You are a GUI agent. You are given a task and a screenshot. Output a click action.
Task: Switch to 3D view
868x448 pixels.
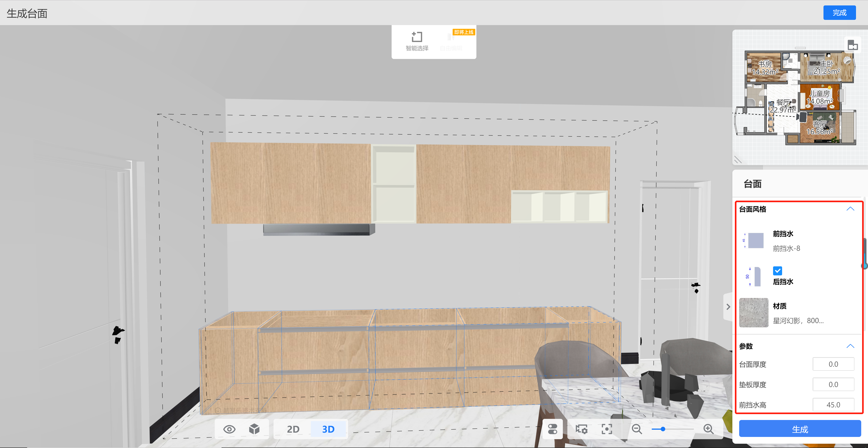(x=328, y=429)
